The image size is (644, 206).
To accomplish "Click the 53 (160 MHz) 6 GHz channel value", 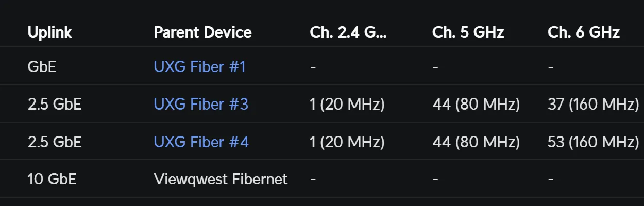I will tap(594, 142).
